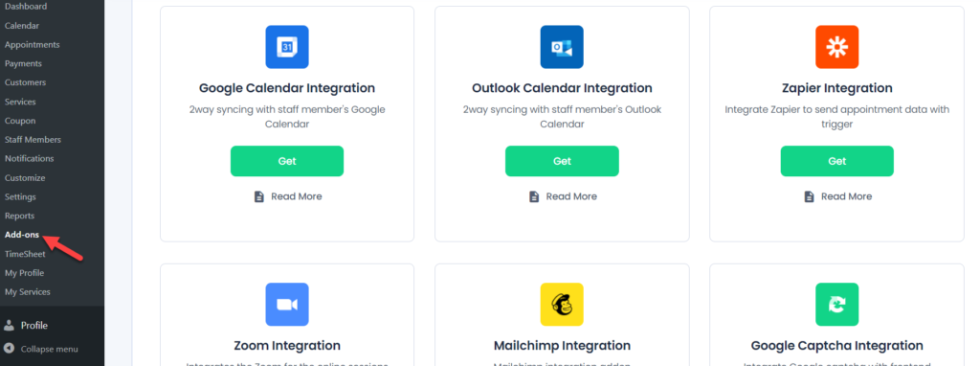Viewport: 980px width, 366px height.
Task: Get the Outlook Calendar Integration add-on
Action: coord(562,161)
